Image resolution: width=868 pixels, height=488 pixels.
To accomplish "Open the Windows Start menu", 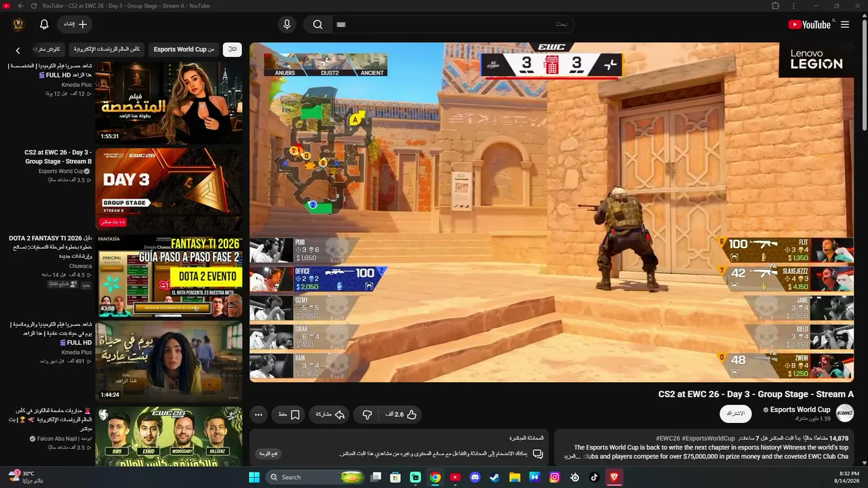I will tap(254, 477).
